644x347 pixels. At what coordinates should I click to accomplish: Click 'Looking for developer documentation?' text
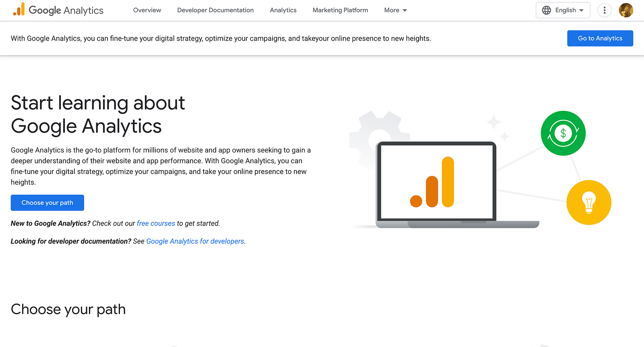(71, 241)
